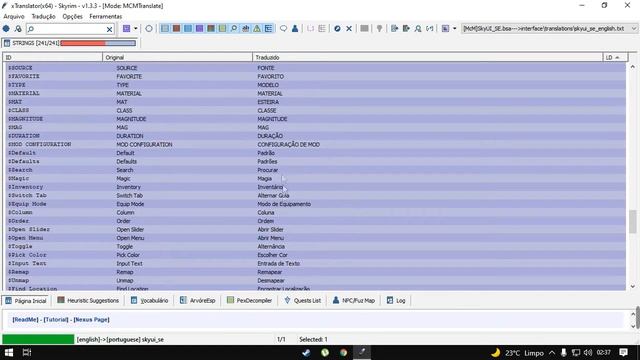Toggle the blue square filter

[188, 29]
